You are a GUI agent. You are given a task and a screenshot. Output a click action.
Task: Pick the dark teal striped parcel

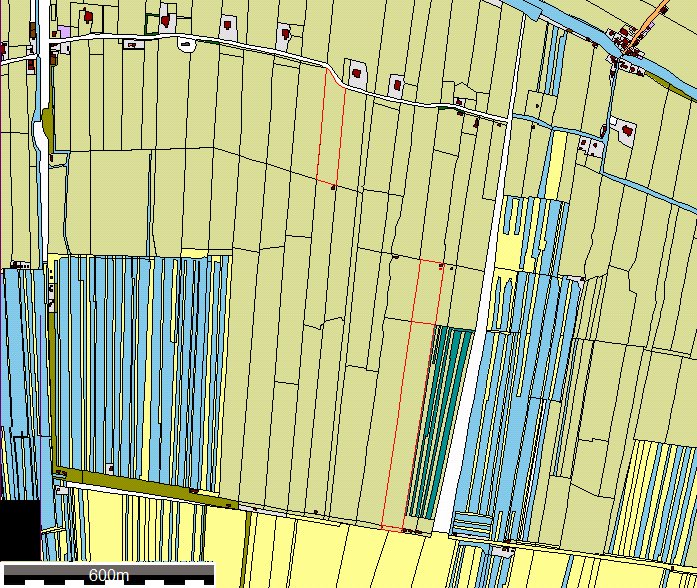click(x=441, y=422)
